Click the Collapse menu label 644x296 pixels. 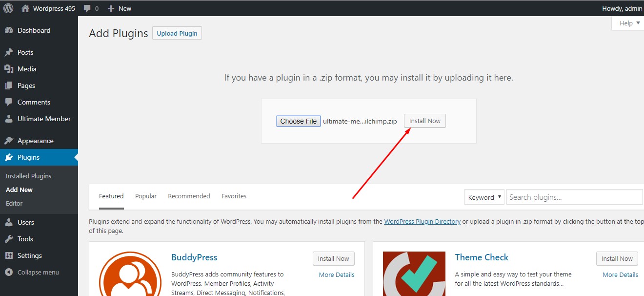(38, 272)
